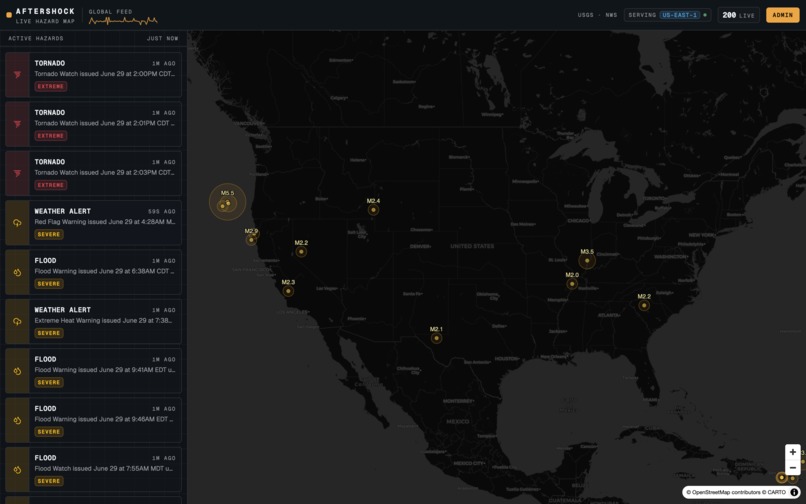Click the EXTREME badge on the 2:01PM Tornado card

[x=51, y=136]
